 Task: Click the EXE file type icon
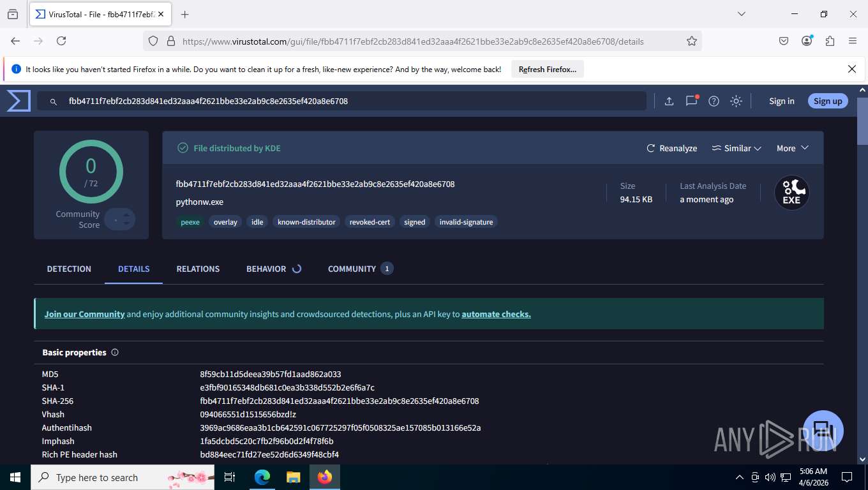[791, 193]
